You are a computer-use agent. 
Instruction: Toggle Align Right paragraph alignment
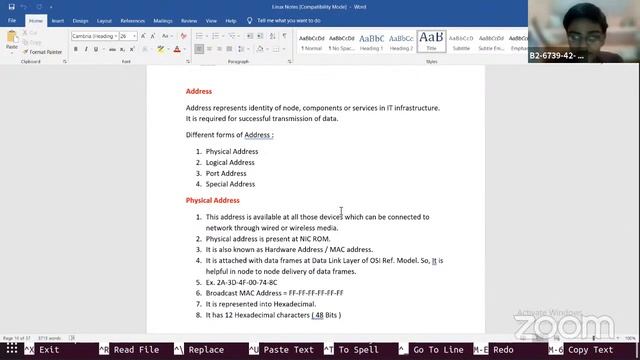(x=220, y=49)
